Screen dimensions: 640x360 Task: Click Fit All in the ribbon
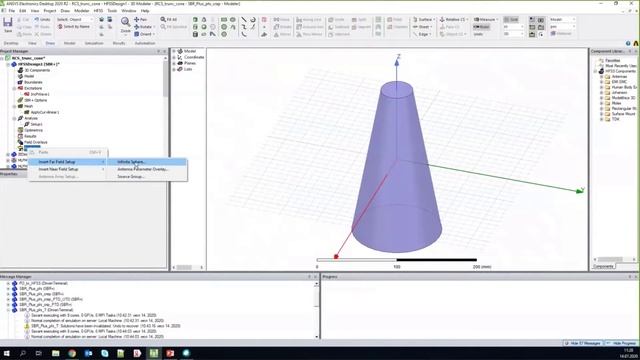(169, 20)
